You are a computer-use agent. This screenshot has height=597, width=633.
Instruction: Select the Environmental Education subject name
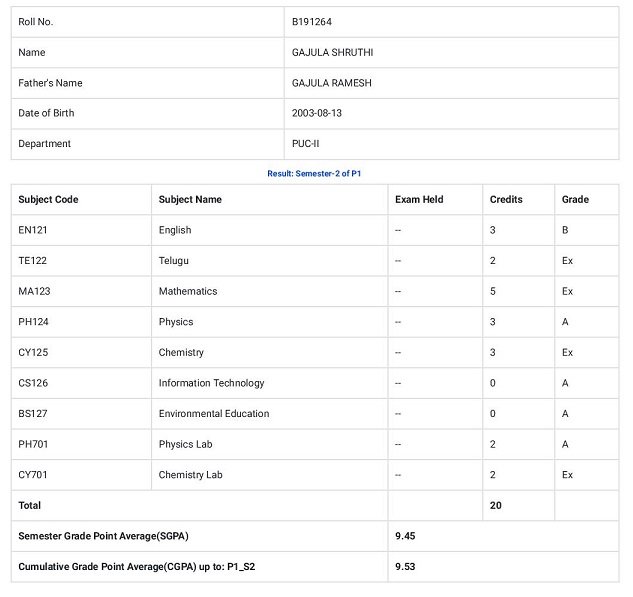[214, 414]
